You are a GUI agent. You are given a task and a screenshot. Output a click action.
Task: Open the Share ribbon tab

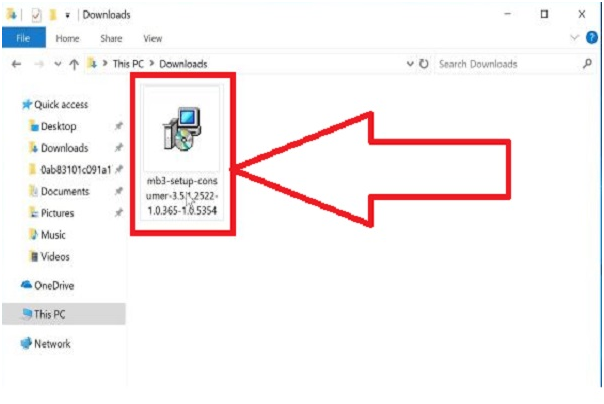tap(111, 39)
